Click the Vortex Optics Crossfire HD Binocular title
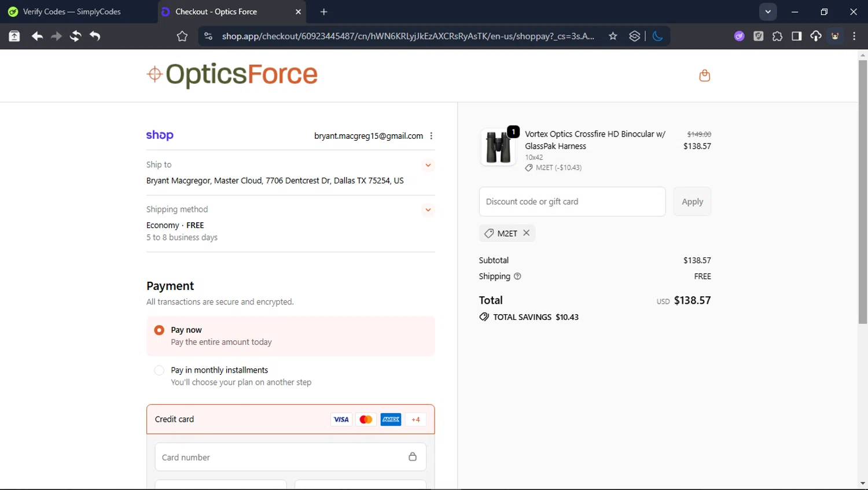This screenshot has width=868, height=490. point(595,140)
